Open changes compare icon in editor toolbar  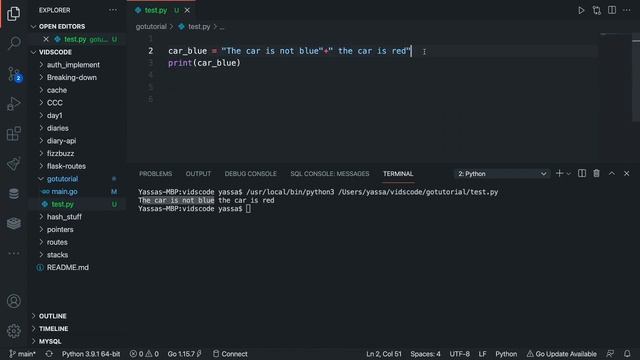coord(596,10)
